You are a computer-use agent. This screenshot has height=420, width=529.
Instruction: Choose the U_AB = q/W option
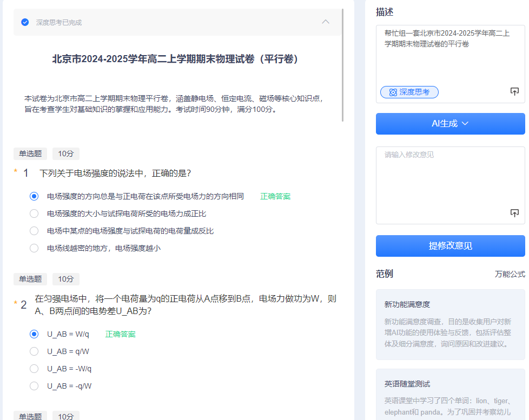34,351
